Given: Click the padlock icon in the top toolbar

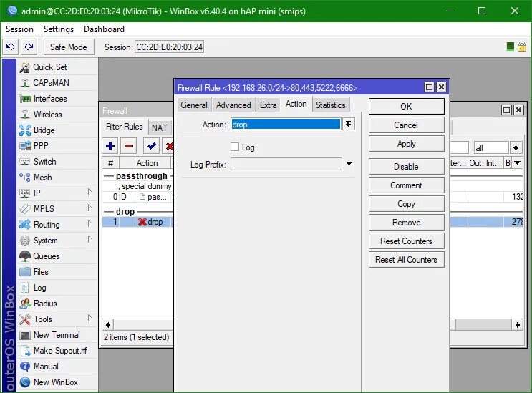Looking at the screenshot, I should (x=522, y=47).
